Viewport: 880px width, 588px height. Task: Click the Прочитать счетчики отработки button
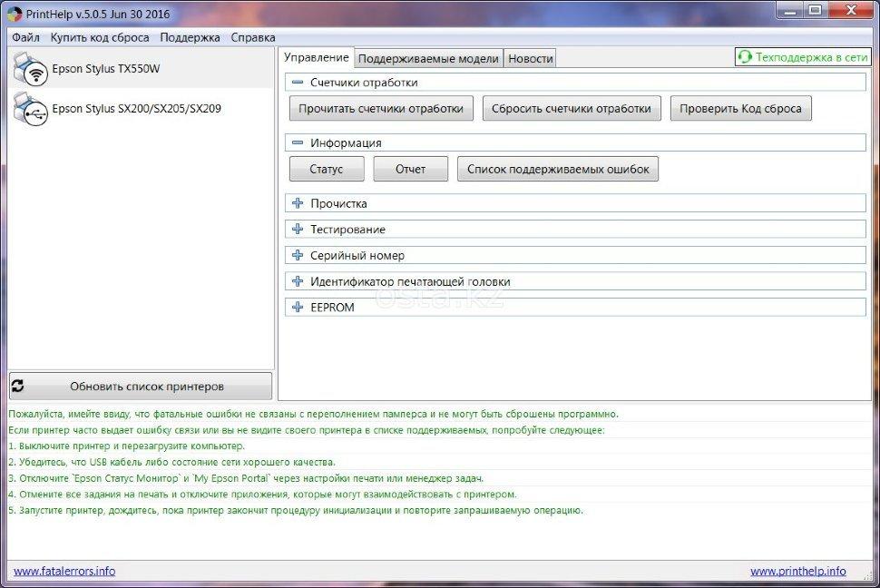(381, 109)
